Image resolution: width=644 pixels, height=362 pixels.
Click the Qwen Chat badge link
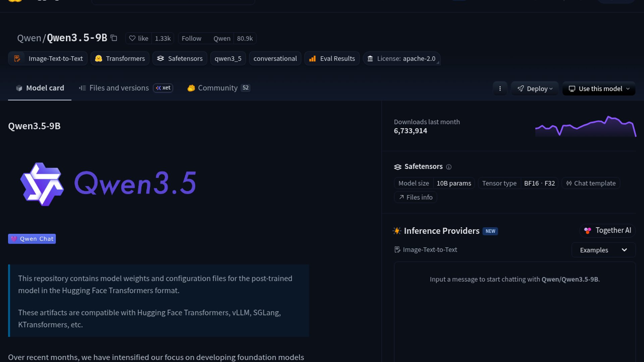tap(32, 239)
